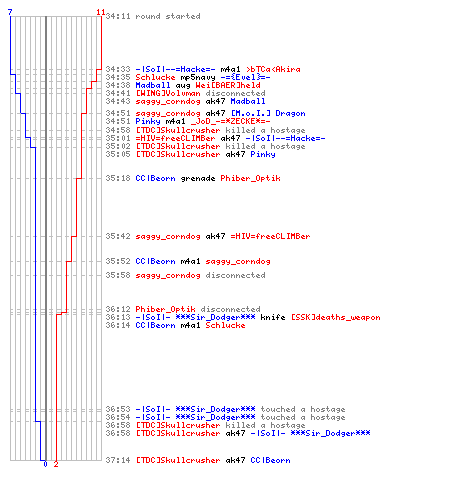Click Madball aug kill at 34:38
450x500 pixels.
[x=183, y=85]
